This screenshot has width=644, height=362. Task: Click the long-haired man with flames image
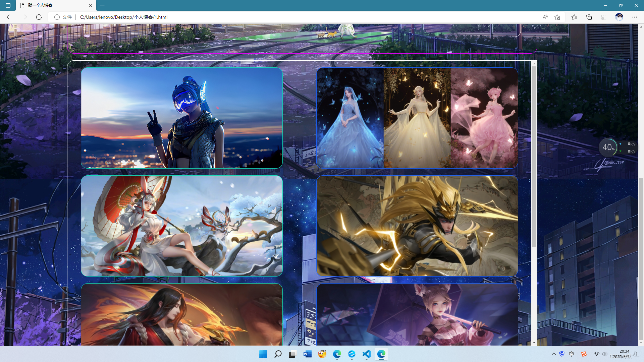182,314
